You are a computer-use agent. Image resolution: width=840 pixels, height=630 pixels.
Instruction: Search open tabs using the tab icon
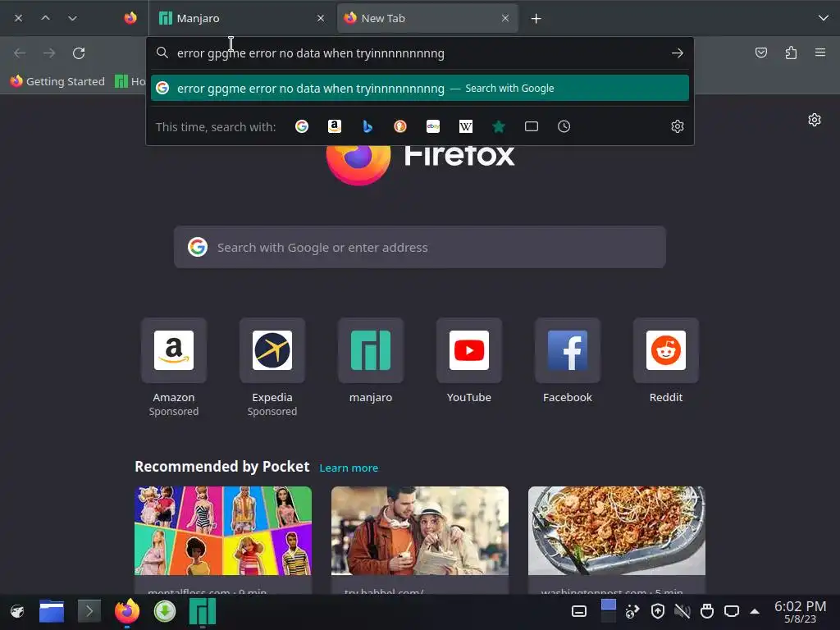(532, 126)
